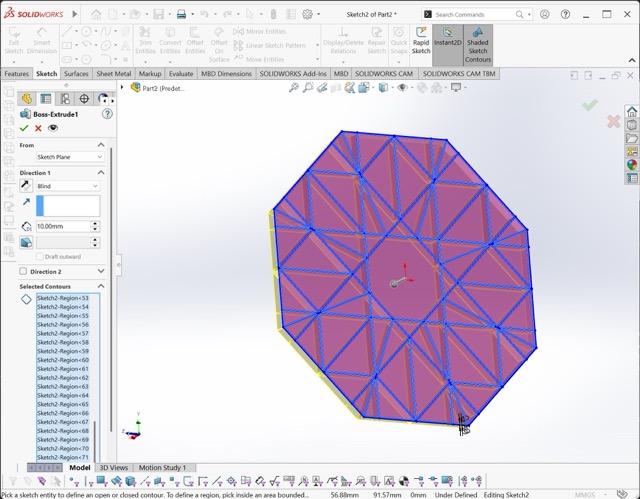This screenshot has height=499, width=640.
Task: Accept Boss-Extrude1 with green checkmark
Action: 24,128
